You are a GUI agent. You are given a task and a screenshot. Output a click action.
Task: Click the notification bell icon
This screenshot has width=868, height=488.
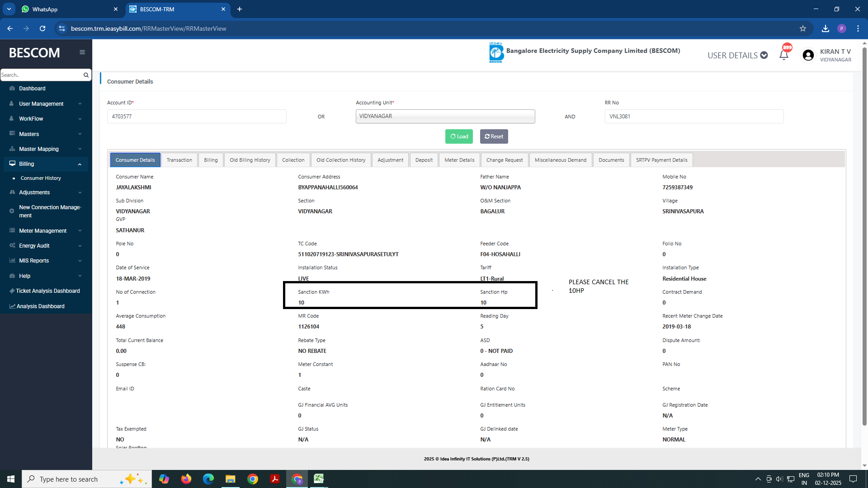point(784,55)
